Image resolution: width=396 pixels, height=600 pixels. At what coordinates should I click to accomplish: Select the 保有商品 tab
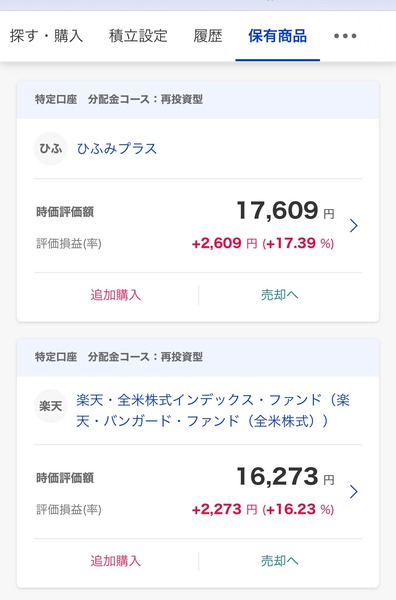(x=277, y=36)
